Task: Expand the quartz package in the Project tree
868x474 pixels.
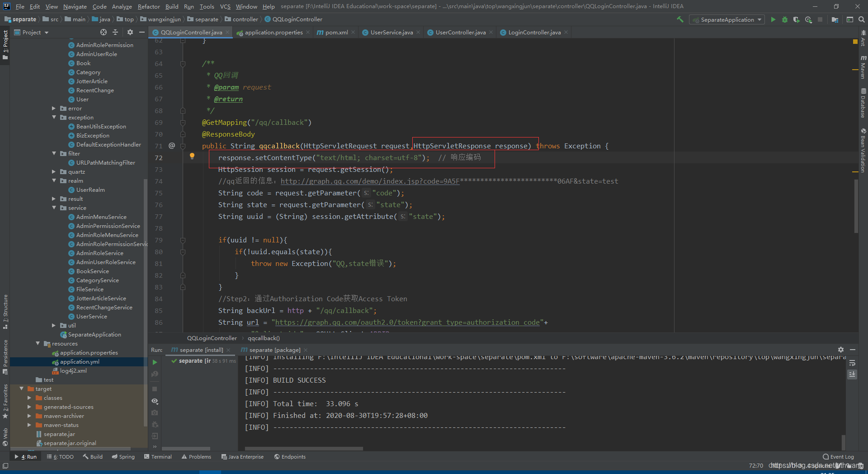Action: (54, 172)
